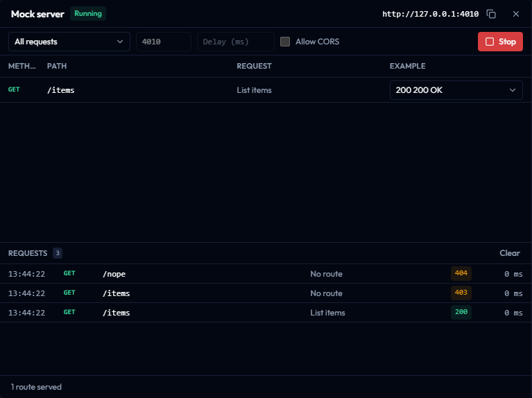Close the Mock server panel

click(516, 14)
